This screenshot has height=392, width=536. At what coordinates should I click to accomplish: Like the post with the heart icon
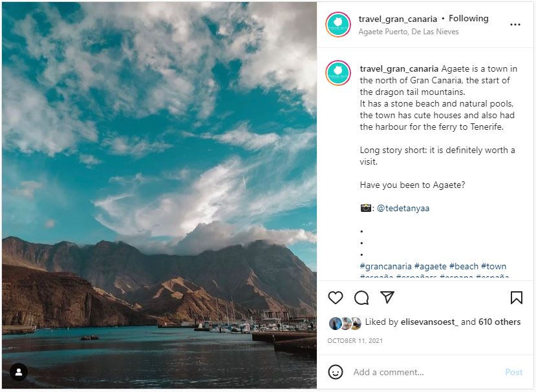(335, 298)
